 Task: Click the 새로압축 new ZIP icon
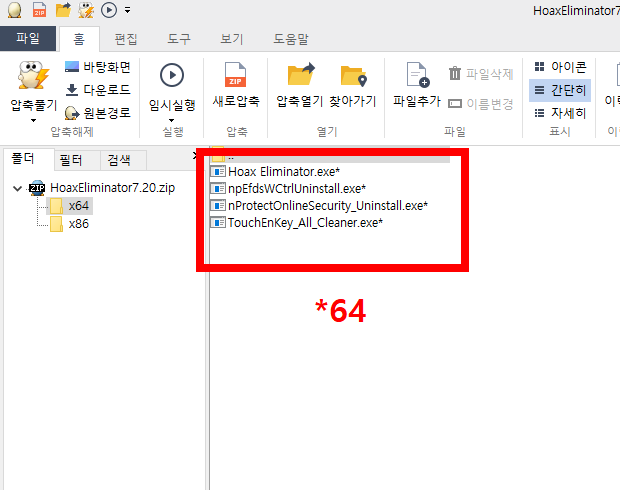tap(235, 74)
